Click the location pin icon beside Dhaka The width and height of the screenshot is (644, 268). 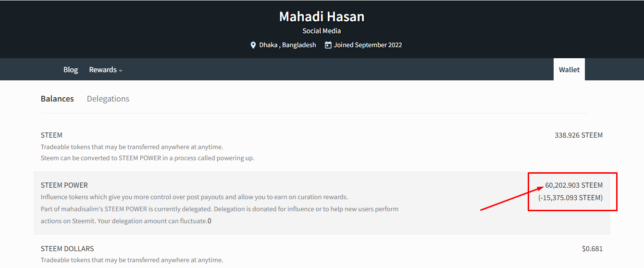point(253,45)
